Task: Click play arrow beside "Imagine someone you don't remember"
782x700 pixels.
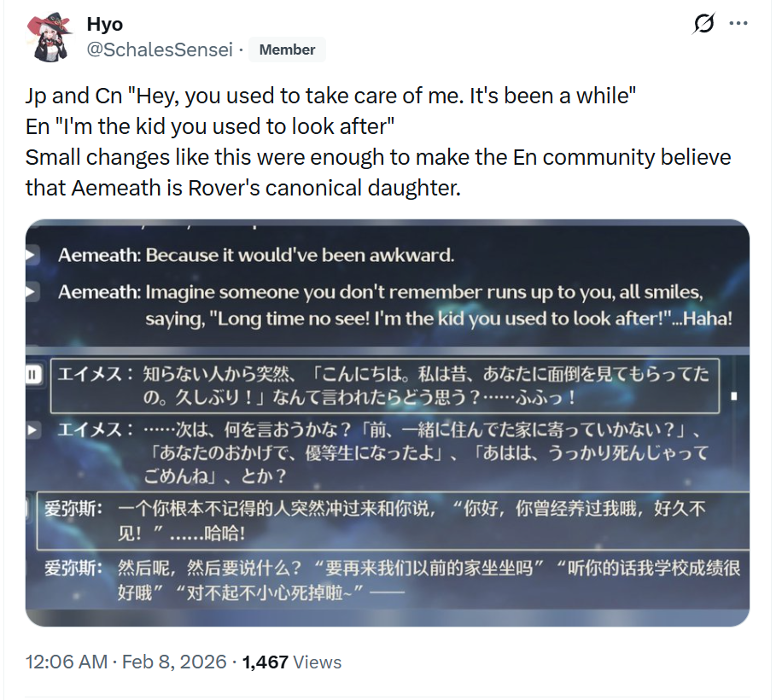Action: coord(31,292)
